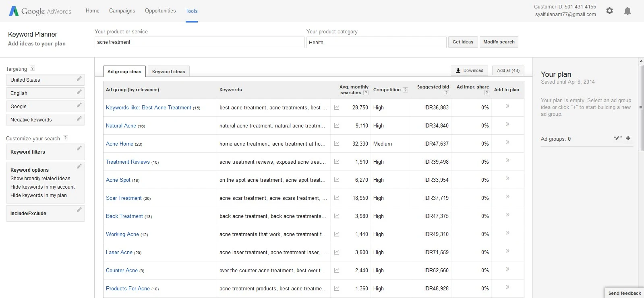Image resolution: width=644 pixels, height=298 pixels.
Task: Click the page vertical scrollbar thumb
Action: 641,108
